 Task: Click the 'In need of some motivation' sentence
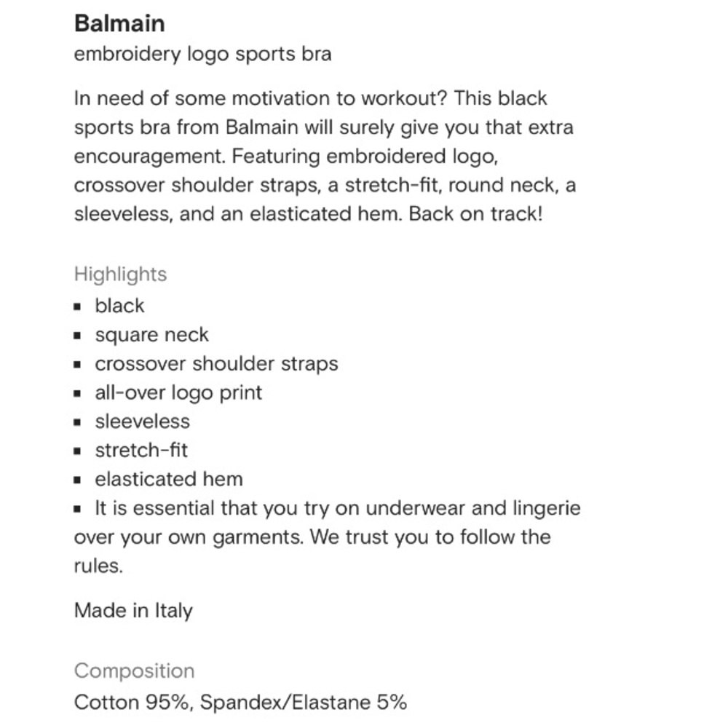point(261,98)
